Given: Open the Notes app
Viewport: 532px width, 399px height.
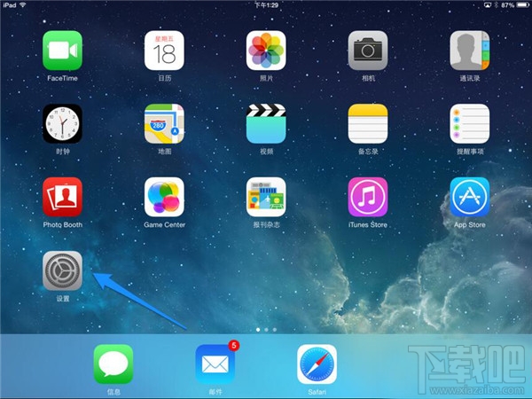Looking at the screenshot, I should [x=368, y=124].
